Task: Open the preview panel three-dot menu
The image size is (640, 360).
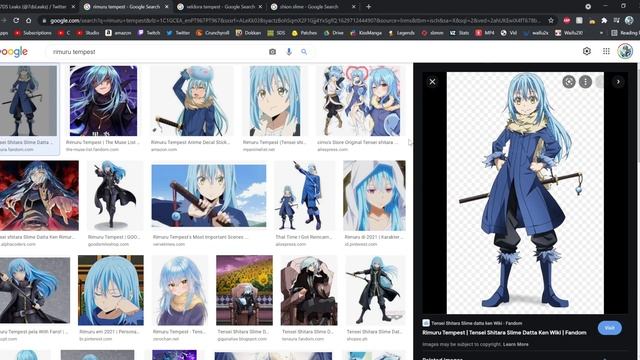Action: pyautogui.click(x=585, y=82)
